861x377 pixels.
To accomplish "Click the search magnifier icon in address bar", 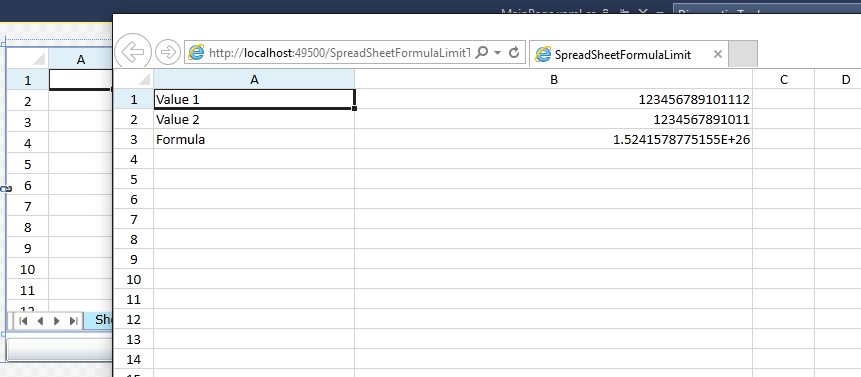I will [482, 52].
